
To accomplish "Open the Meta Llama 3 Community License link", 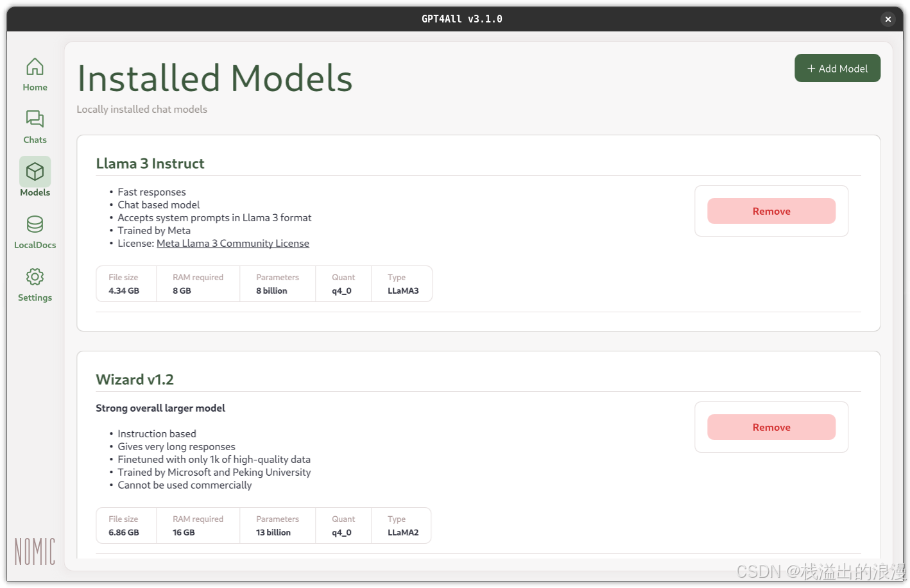I will (x=233, y=244).
